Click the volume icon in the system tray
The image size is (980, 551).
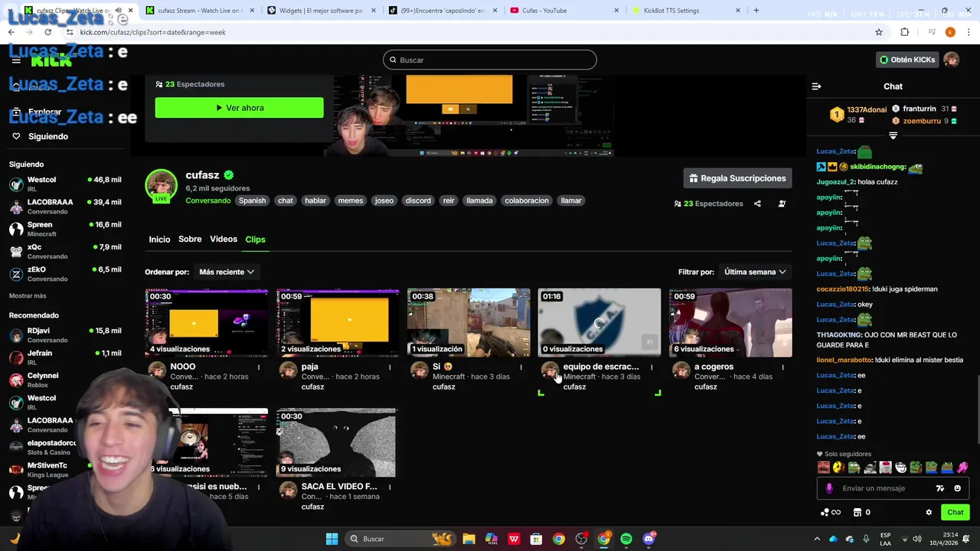coord(917,539)
